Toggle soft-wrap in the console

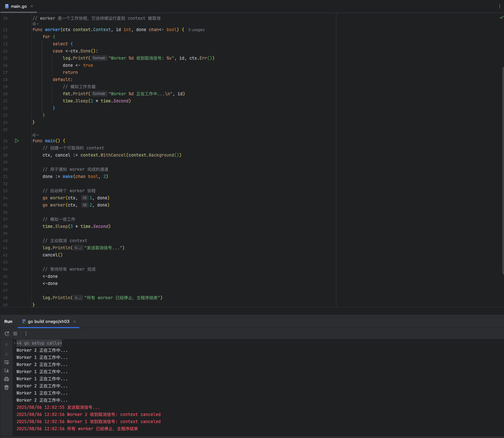(x=6, y=362)
